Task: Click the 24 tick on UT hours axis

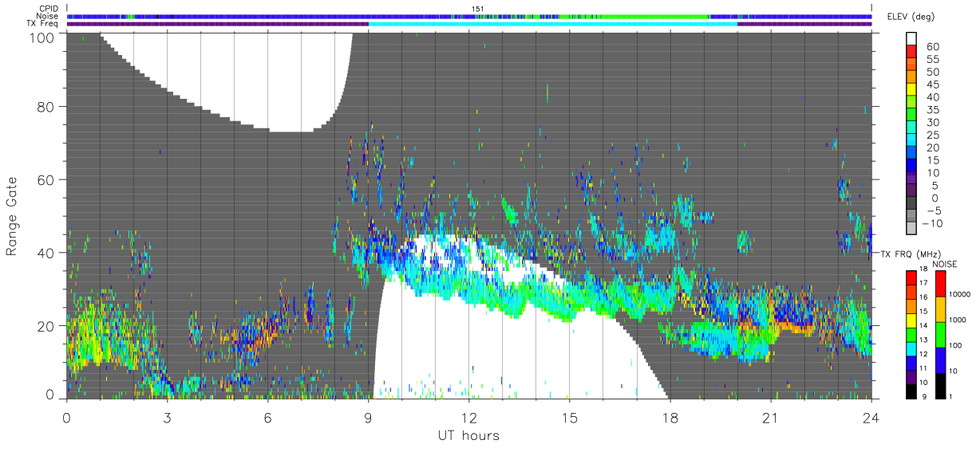Action: tap(871, 417)
